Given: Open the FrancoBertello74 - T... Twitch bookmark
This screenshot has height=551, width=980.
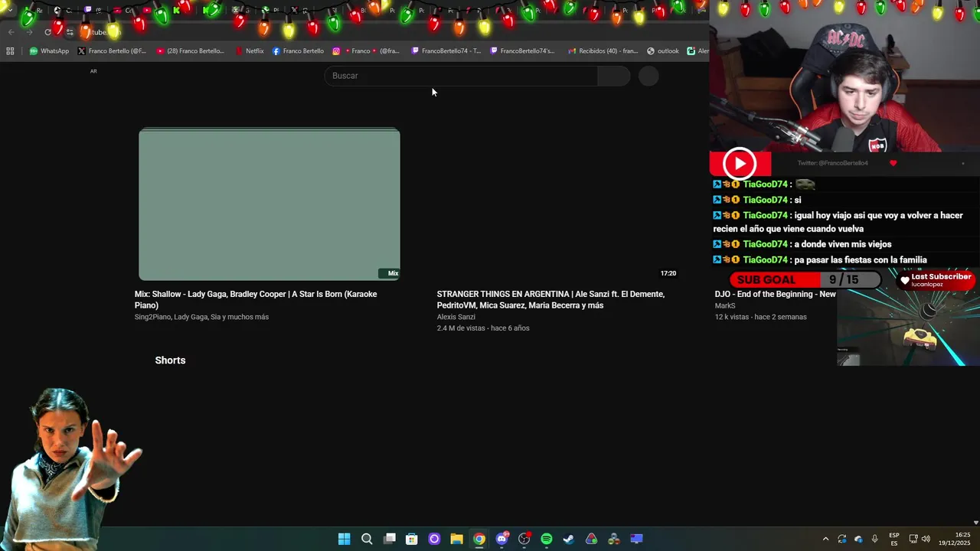Looking at the screenshot, I should 446,51.
